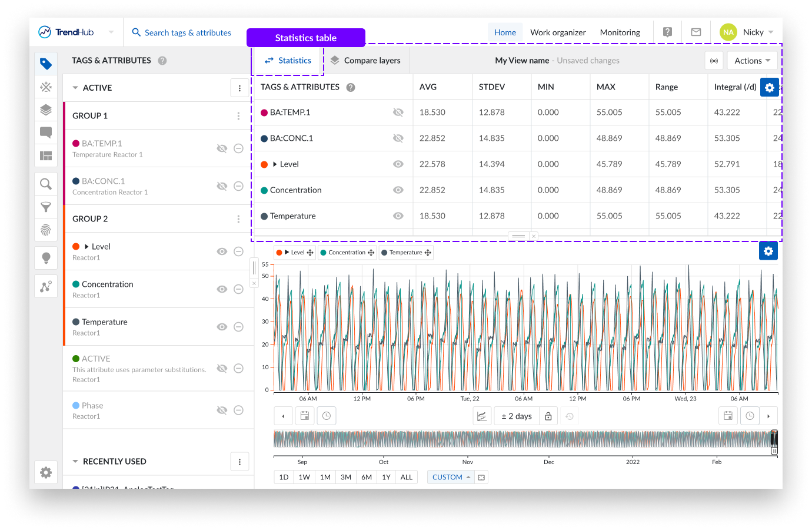The height and width of the screenshot is (530, 812).
Task: Go to Work organizer menu
Action: 557,32
